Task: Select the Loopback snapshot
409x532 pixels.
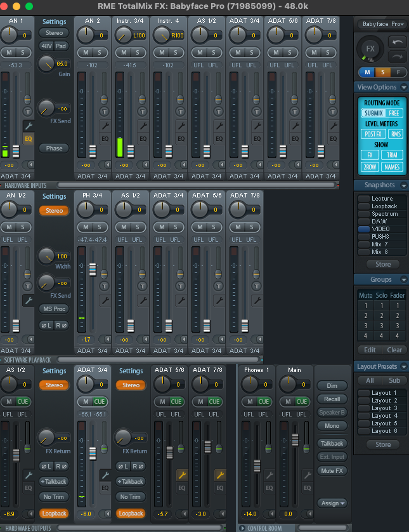Action: pyautogui.click(x=384, y=206)
